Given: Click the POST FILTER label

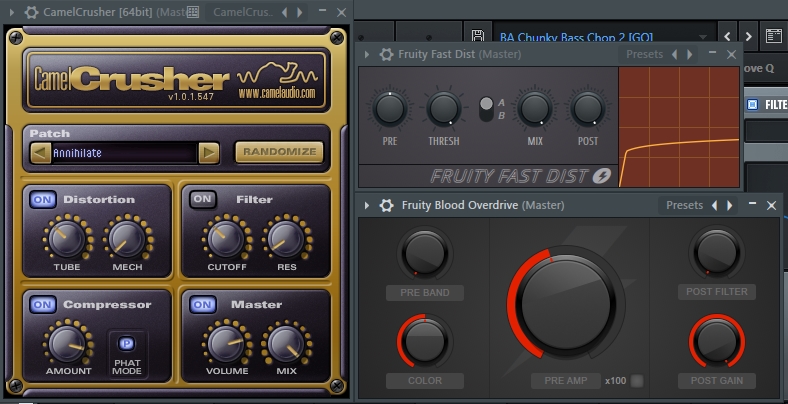Looking at the screenshot, I should pyautogui.click(x=717, y=291).
